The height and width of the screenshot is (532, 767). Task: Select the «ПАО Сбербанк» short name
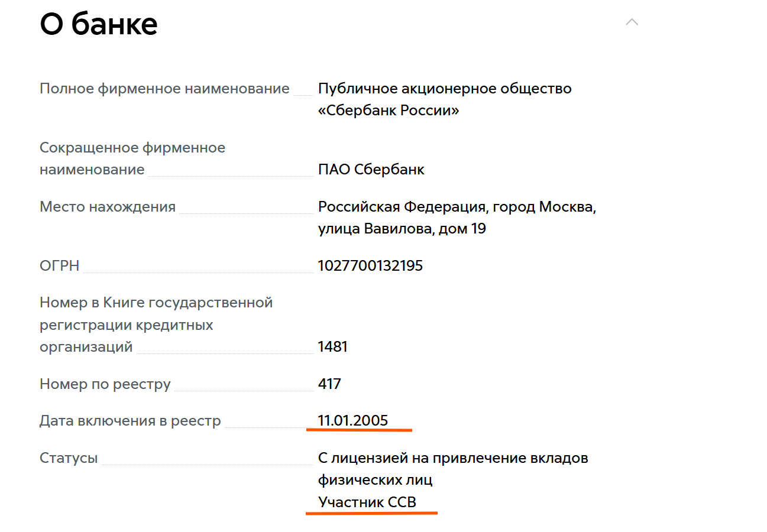point(371,169)
